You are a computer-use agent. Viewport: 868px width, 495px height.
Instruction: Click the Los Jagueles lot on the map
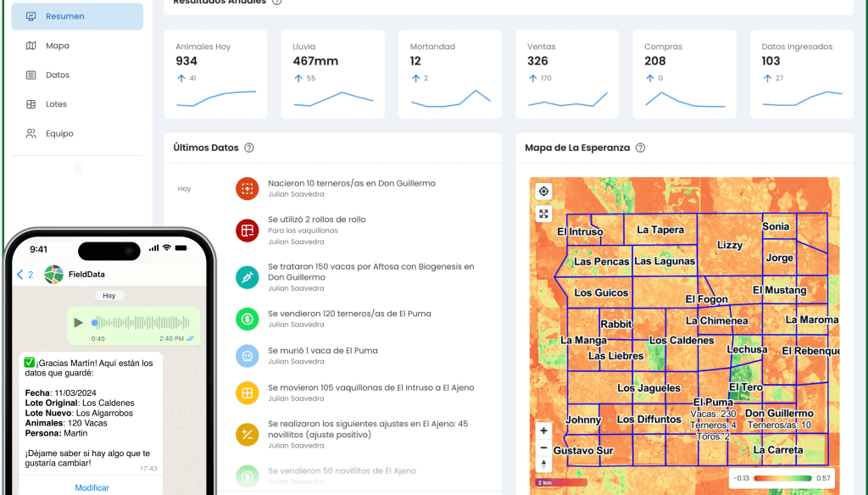(x=648, y=388)
